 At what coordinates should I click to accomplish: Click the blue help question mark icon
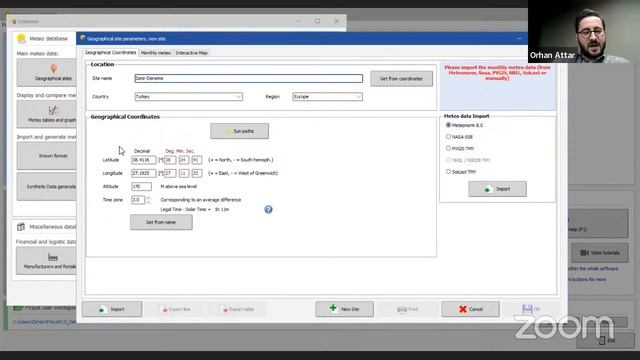268,209
